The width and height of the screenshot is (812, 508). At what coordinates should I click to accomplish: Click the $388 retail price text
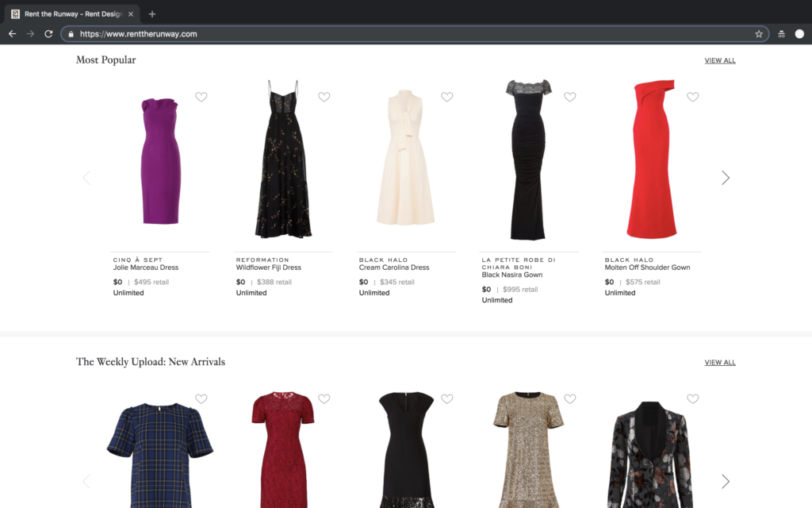point(274,282)
